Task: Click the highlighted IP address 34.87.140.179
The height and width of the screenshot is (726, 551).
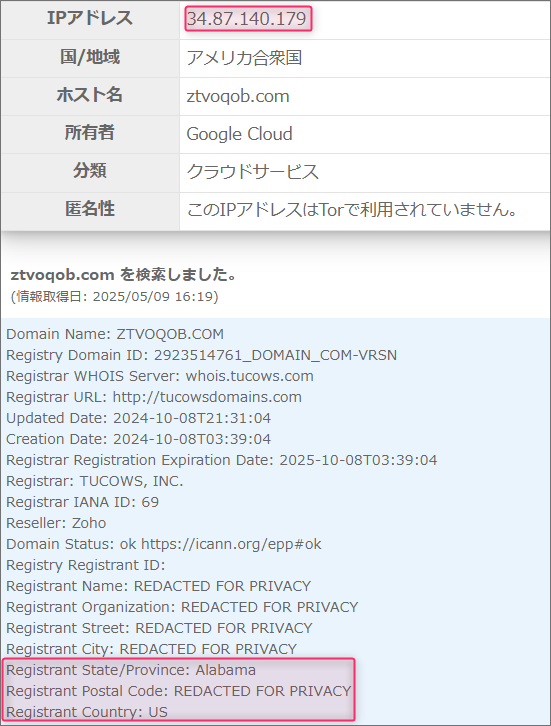Action: click(247, 19)
